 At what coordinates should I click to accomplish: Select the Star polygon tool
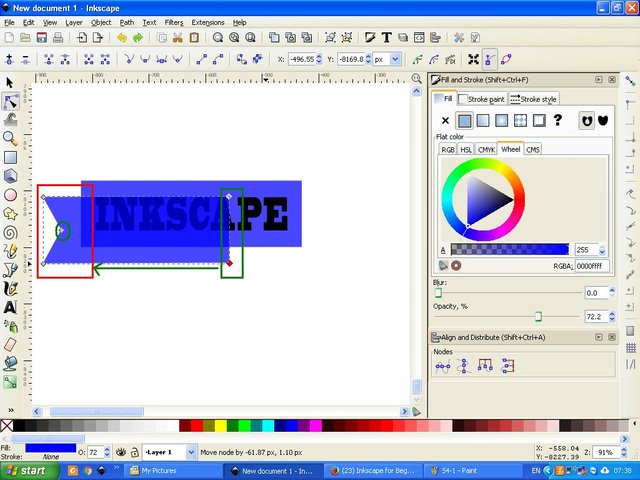click(x=10, y=213)
